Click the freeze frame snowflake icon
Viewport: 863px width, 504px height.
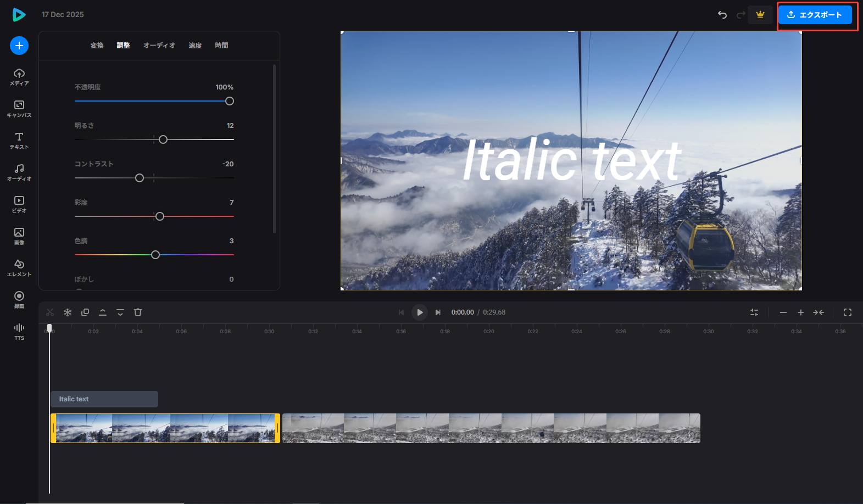click(68, 312)
